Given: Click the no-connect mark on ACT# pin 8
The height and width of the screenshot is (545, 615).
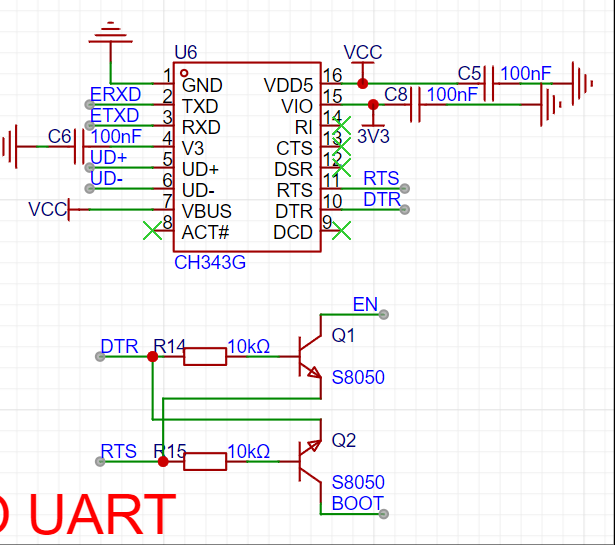Looking at the screenshot, I should (x=153, y=231).
